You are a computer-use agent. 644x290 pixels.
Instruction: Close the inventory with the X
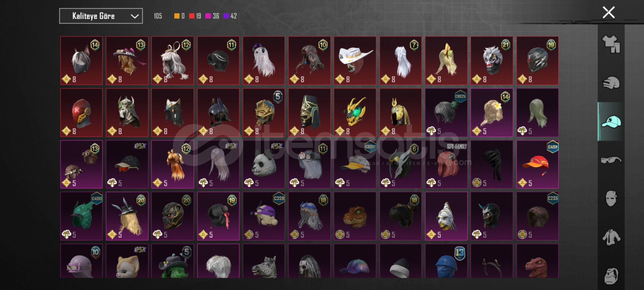tap(609, 12)
